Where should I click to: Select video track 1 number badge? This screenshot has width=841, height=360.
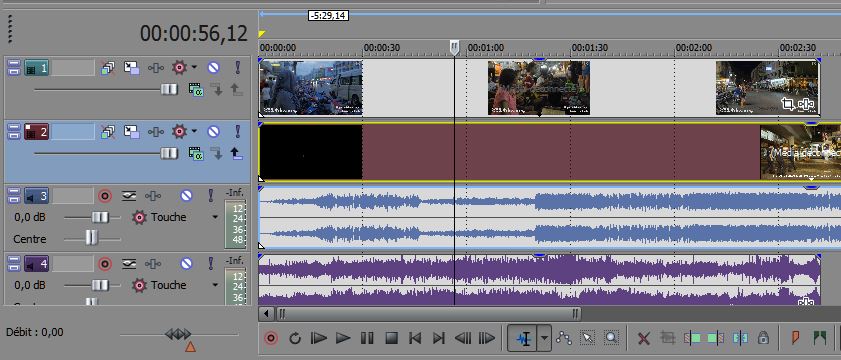[36, 68]
